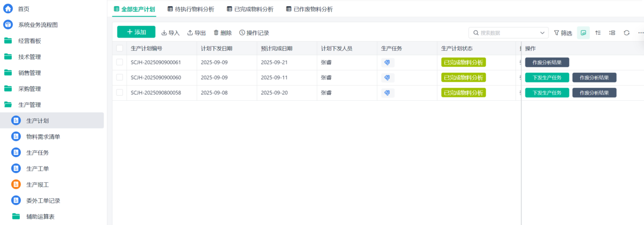Switch to 已完成物料分析 tab

coord(250,9)
